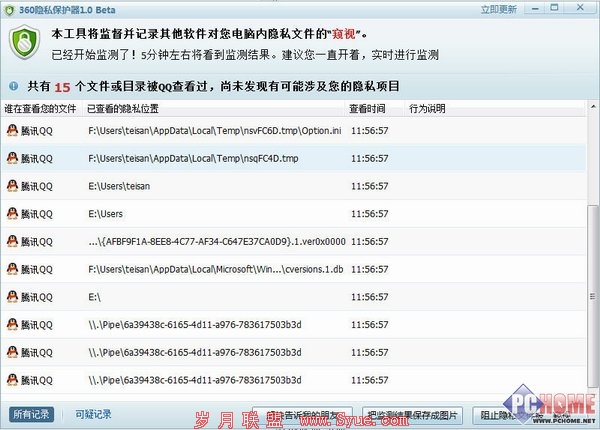
Task: Click the red 窥视 word in header
Action: point(344,34)
